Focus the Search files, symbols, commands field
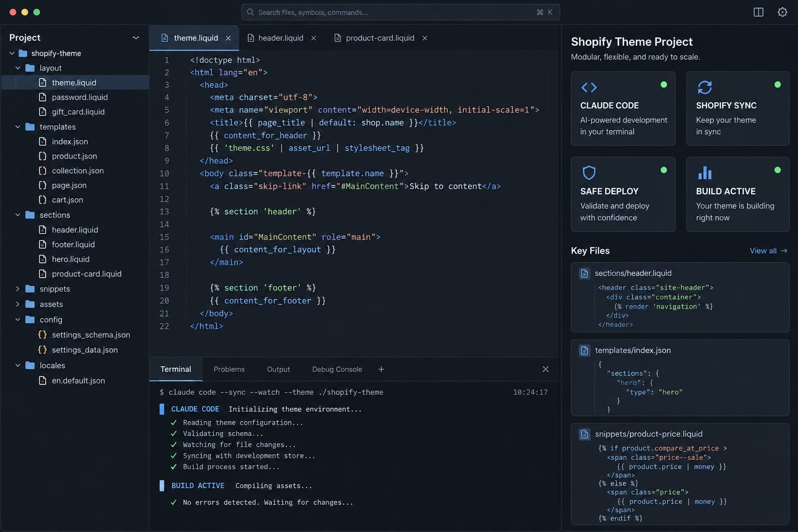 [401, 12]
